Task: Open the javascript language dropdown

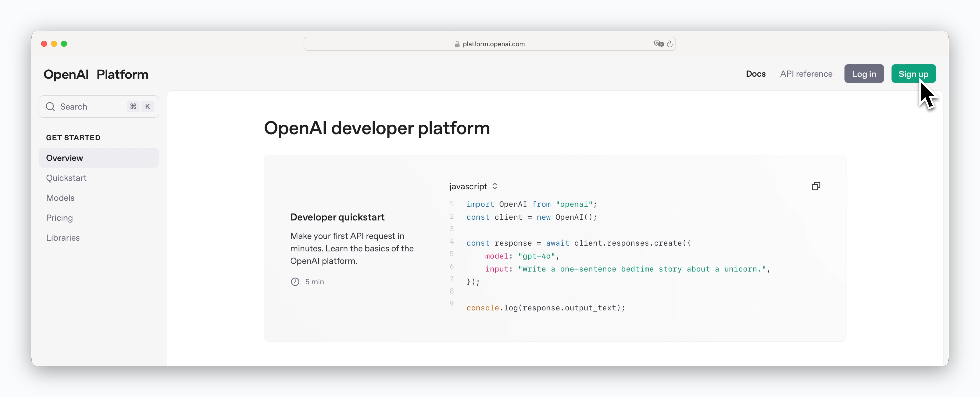Action: coord(473,186)
